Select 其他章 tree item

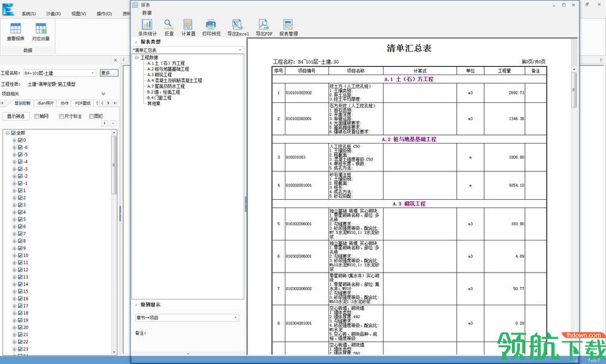point(154,104)
